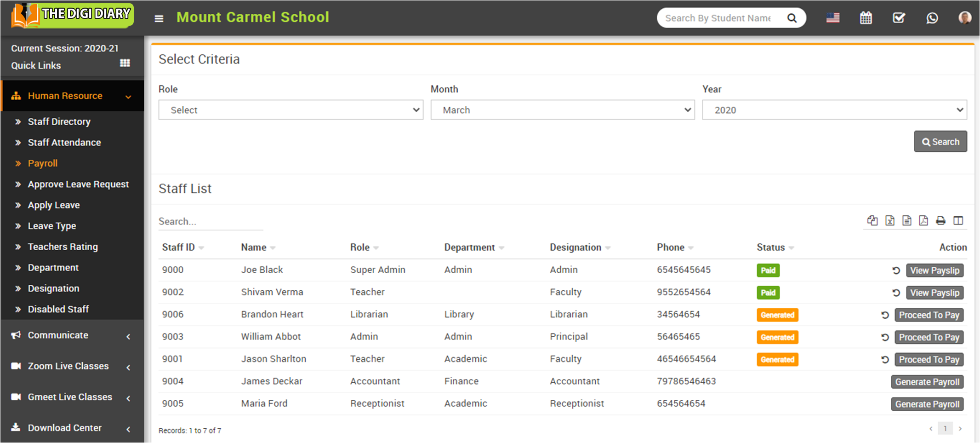The image size is (980, 443).
Task: Select the US flag language icon
Action: tap(832, 18)
